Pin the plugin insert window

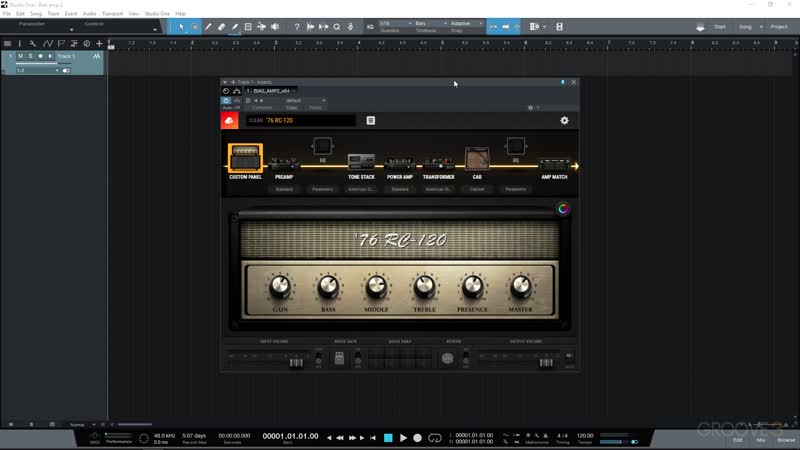(563, 82)
